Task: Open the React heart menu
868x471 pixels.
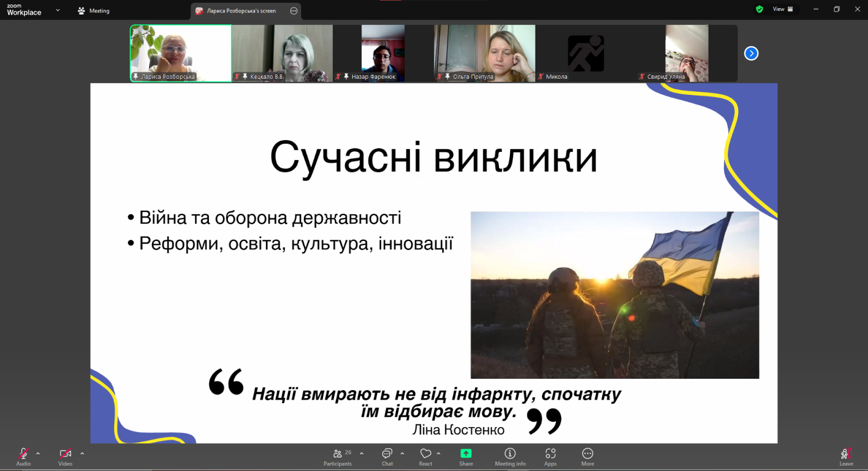Action: pos(426,456)
